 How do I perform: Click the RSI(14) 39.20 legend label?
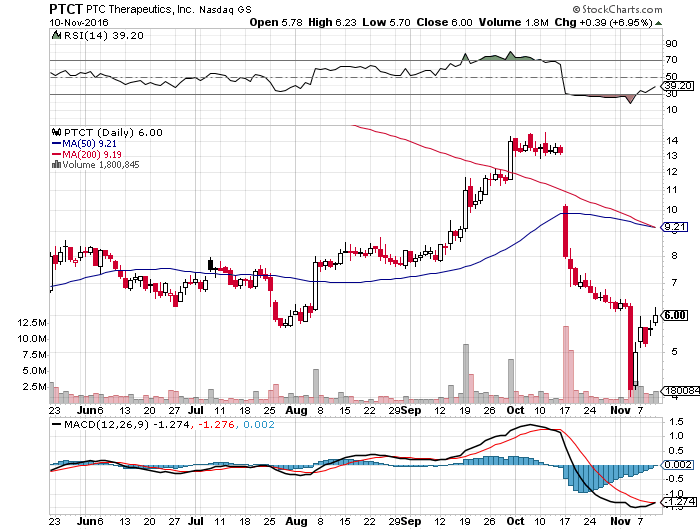coord(104,35)
